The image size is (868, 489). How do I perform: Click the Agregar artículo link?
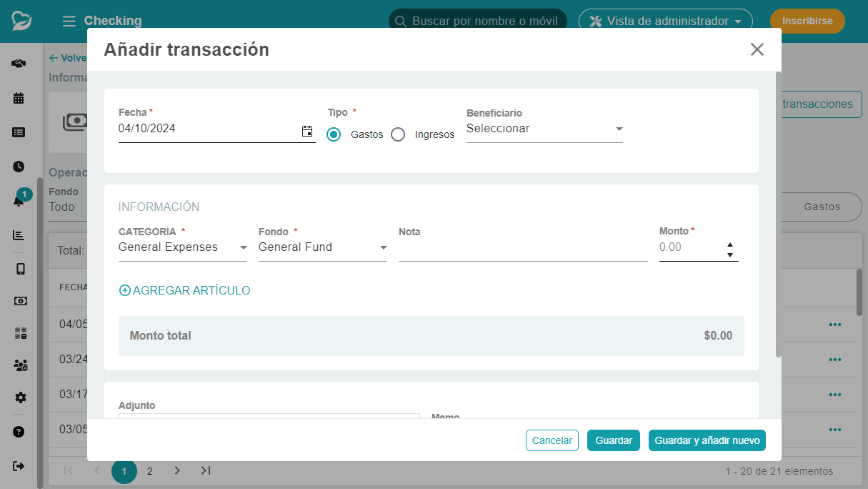(184, 290)
